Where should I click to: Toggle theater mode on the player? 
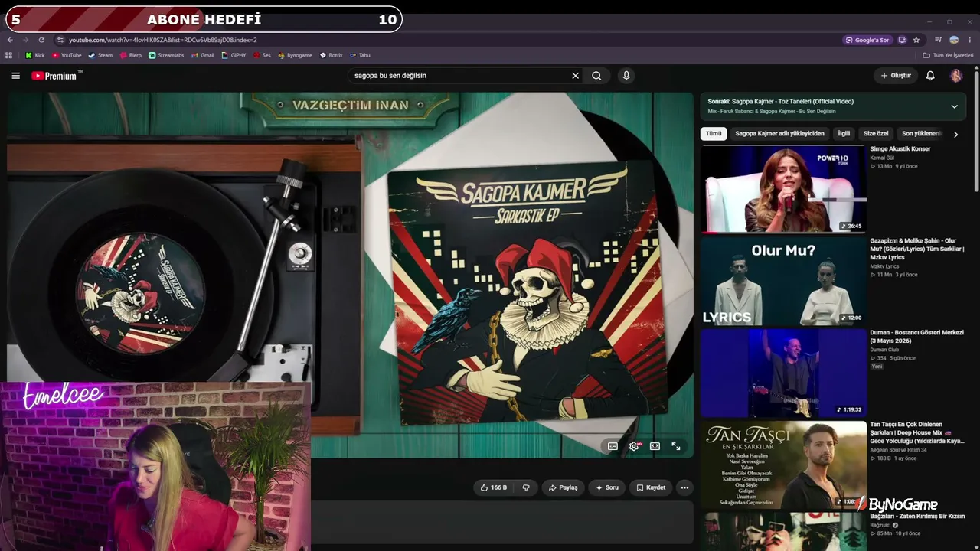pos(655,446)
